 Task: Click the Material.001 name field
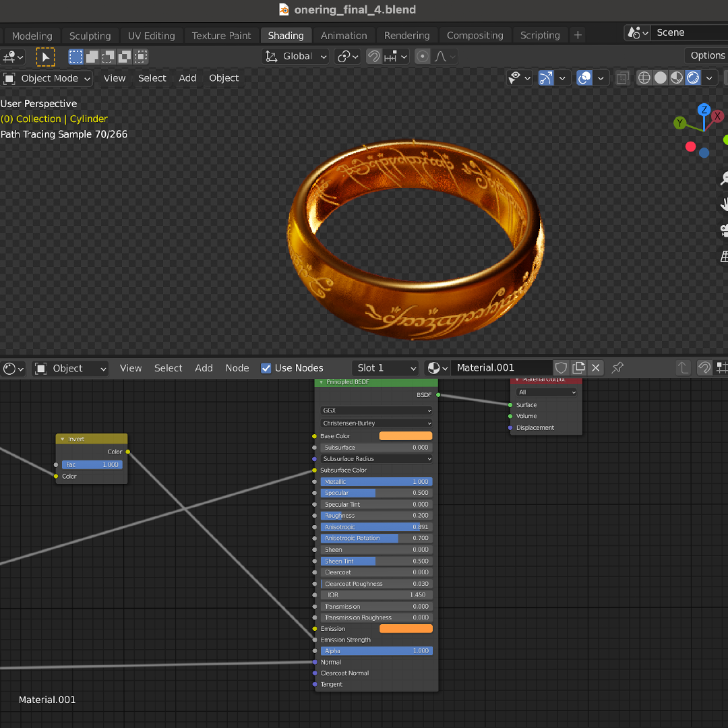point(502,368)
